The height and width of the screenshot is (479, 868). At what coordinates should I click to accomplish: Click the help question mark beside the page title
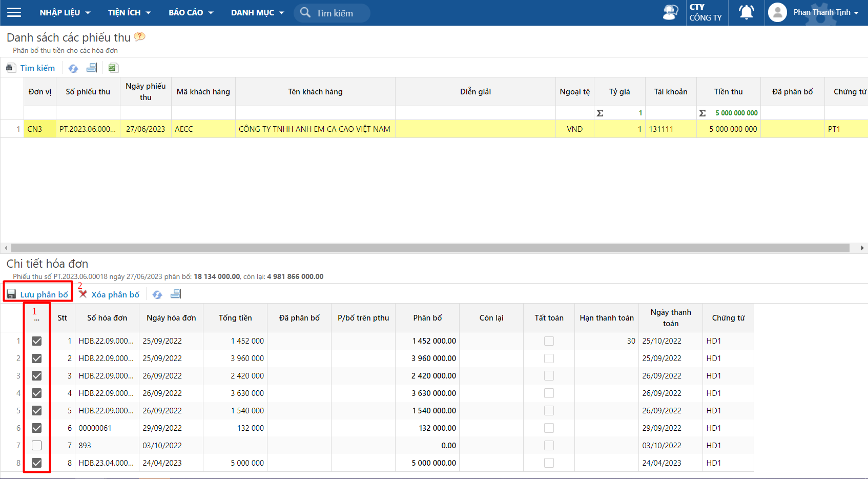pyautogui.click(x=139, y=37)
